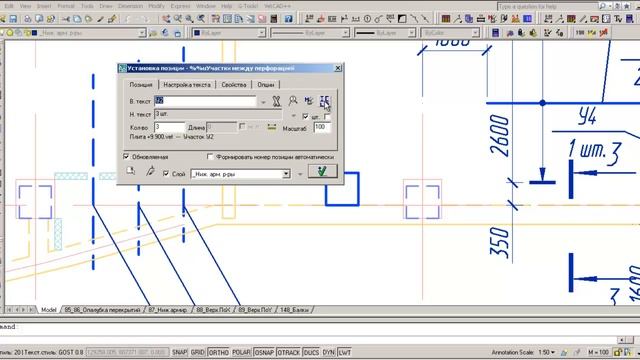The height and width of the screenshot is (360, 640).
Task: Open the ByLayer lineweight dropdown
Action: tap(412, 33)
